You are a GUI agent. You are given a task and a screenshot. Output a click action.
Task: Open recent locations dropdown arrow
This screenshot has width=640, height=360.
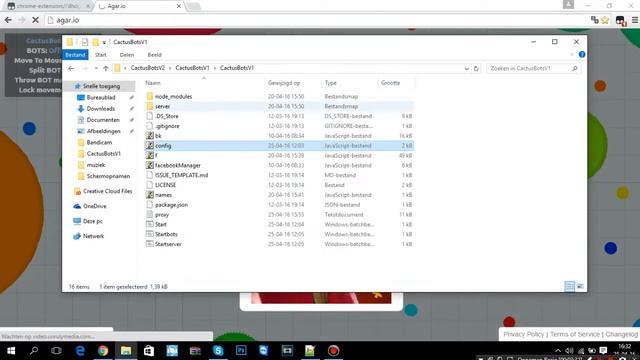[96, 69]
